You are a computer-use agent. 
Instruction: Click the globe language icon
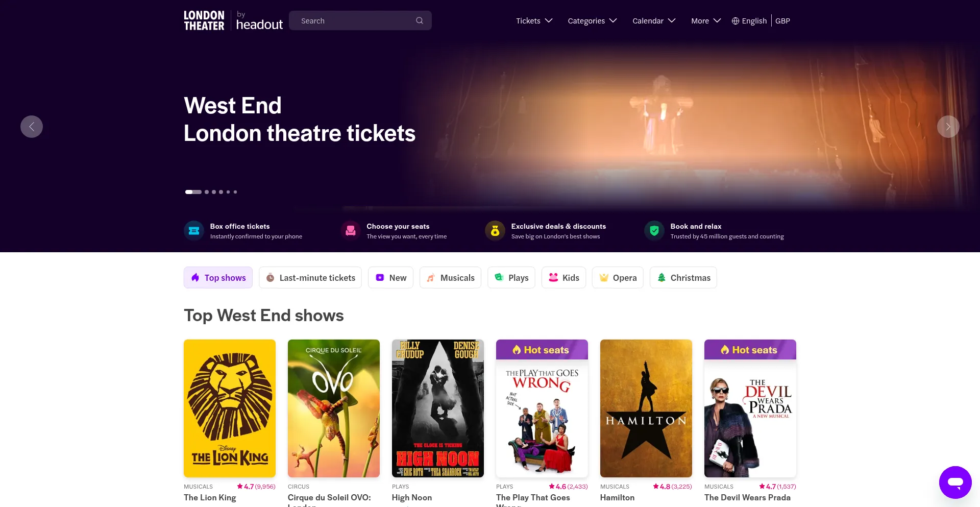pos(736,21)
